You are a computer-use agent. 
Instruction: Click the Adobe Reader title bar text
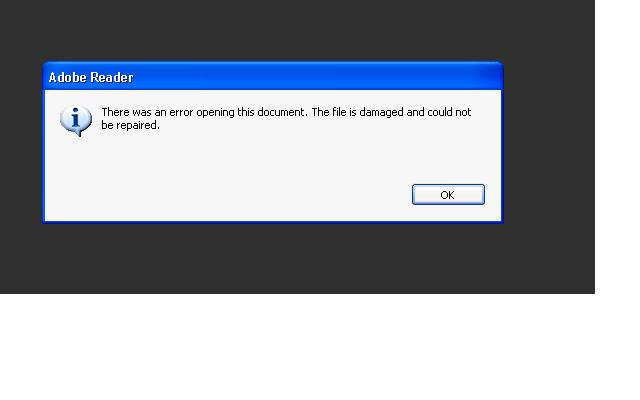click(x=91, y=77)
